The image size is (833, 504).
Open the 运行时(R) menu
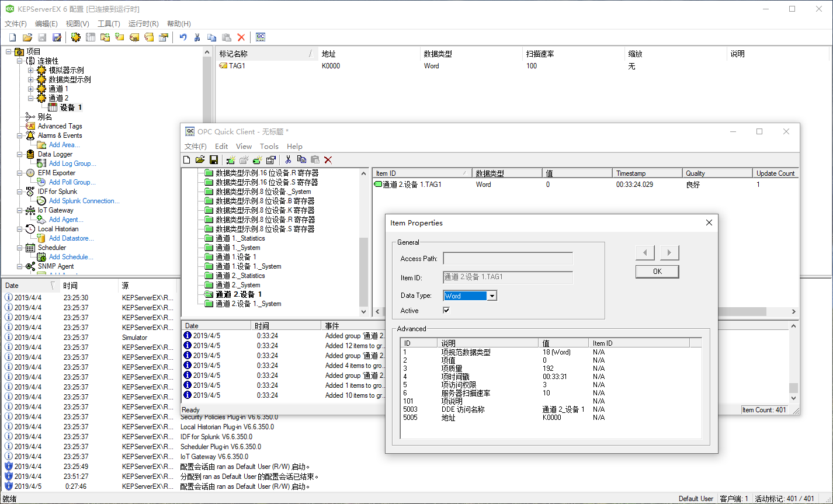(x=143, y=23)
